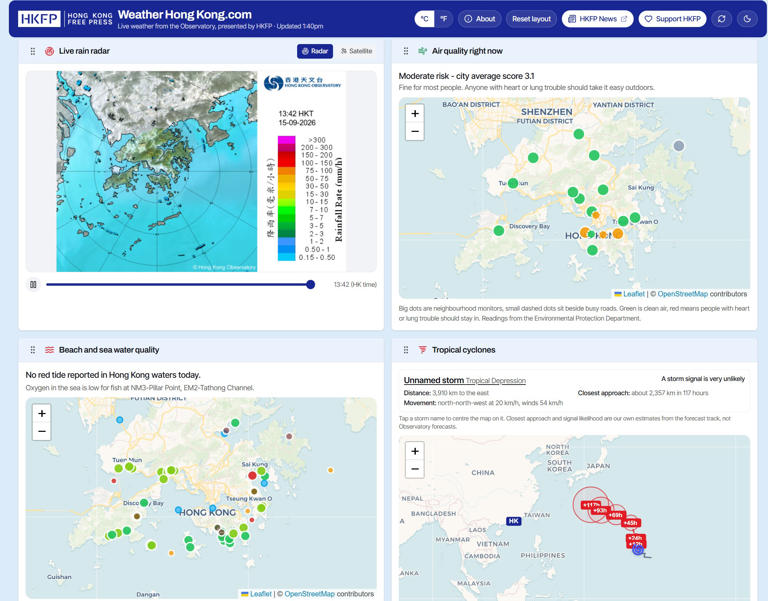This screenshot has width=768, height=601.
Task: Click the grey air quality station marker
Action: click(x=678, y=145)
